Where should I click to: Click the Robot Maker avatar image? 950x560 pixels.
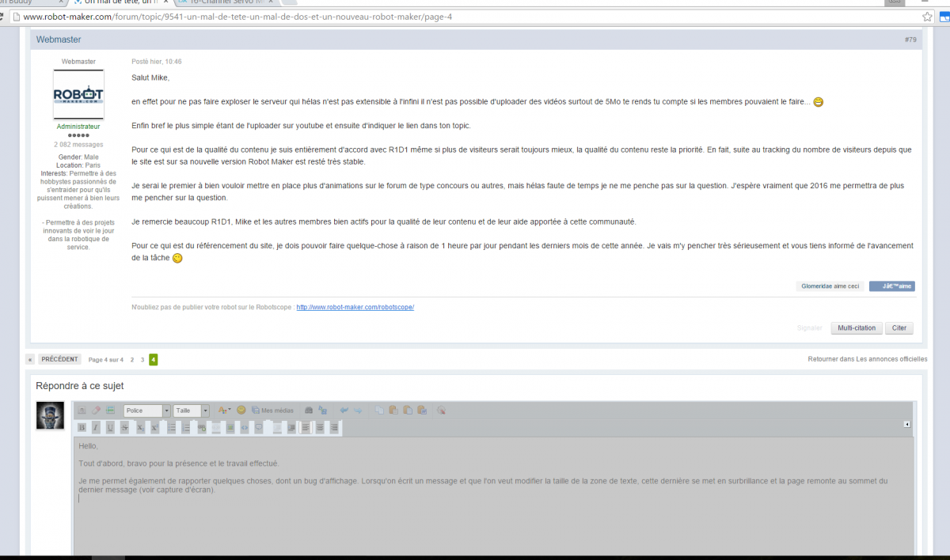pyautogui.click(x=78, y=95)
